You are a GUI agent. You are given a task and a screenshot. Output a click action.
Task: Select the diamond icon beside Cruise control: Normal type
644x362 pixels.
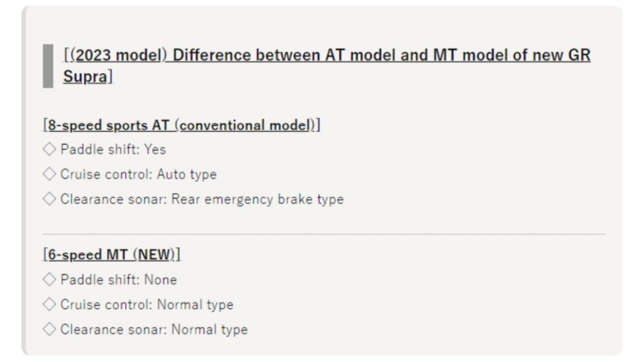[49, 305]
